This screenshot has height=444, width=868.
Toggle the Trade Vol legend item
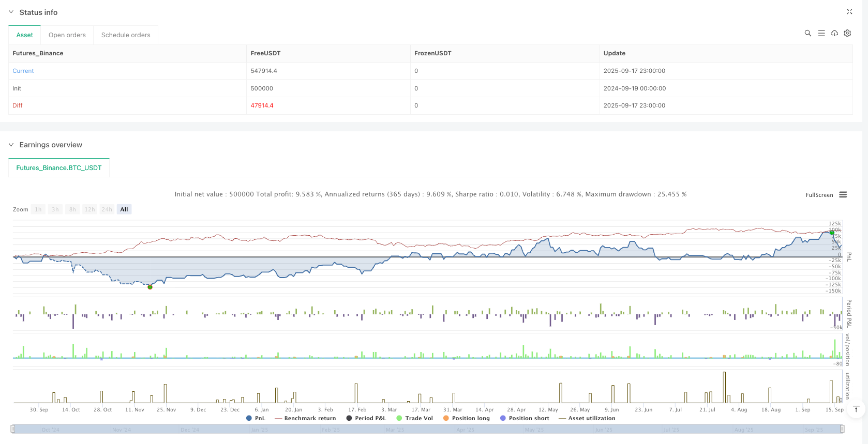(414, 418)
